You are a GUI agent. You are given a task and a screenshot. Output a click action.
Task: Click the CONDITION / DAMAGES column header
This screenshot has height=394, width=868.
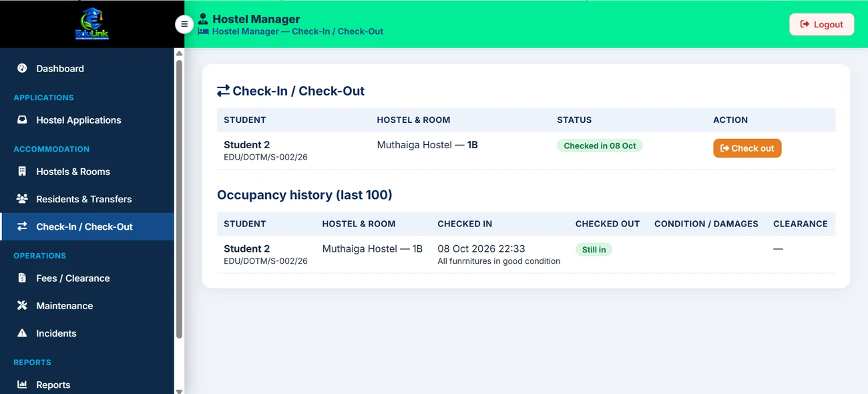coord(706,224)
